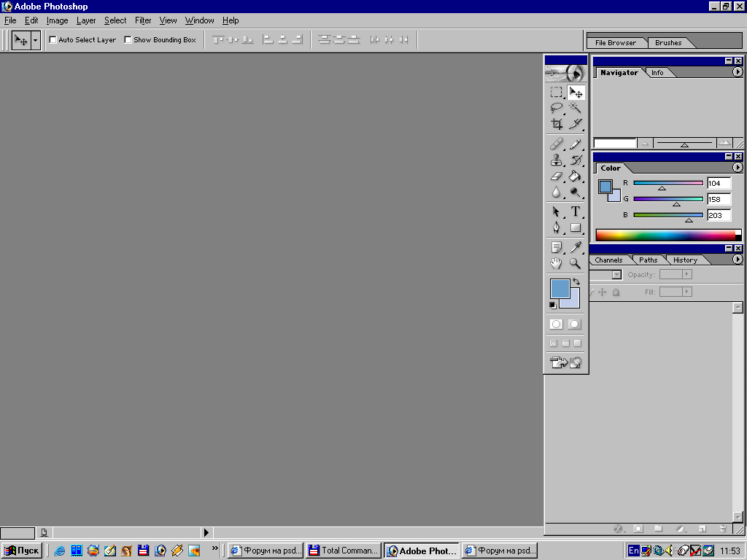
Task: Open the File menu
Action: pos(10,20)
